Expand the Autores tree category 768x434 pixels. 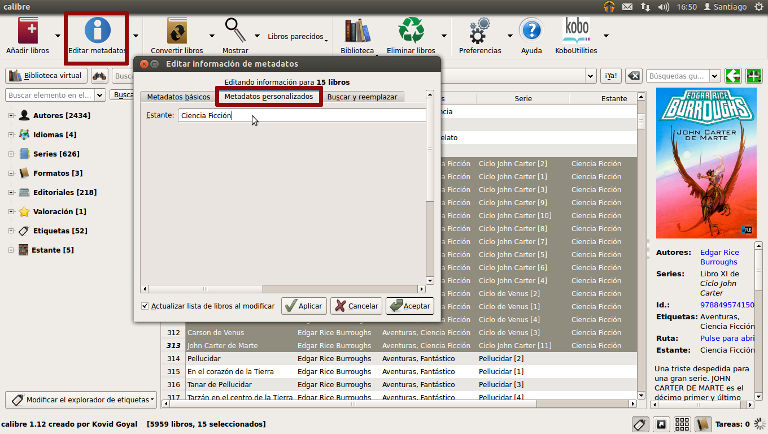click(x=11, y=116)
